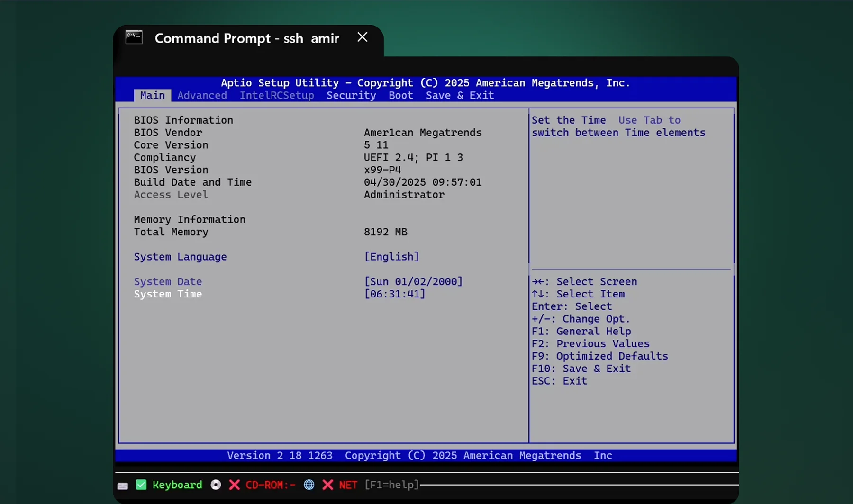Close the Command Prompt ssh amir tab
This screenshot has height=504, width=853.
click(363, 37)
